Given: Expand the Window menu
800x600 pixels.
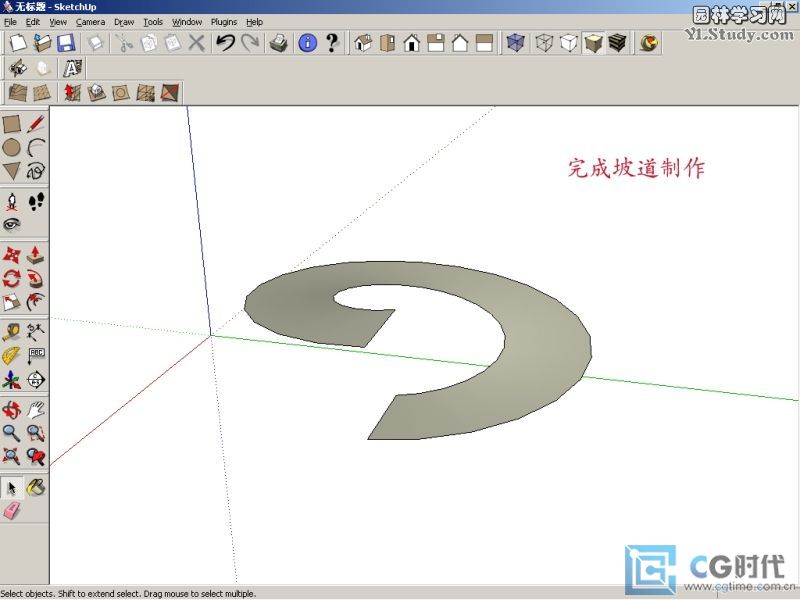Looking at the screenshot, I should (186, 21).
